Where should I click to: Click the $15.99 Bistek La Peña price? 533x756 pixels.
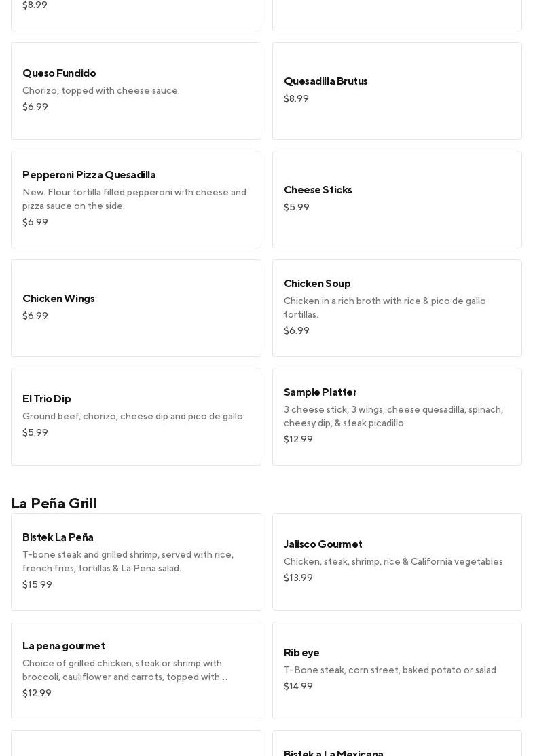click(x=37, y=585)
